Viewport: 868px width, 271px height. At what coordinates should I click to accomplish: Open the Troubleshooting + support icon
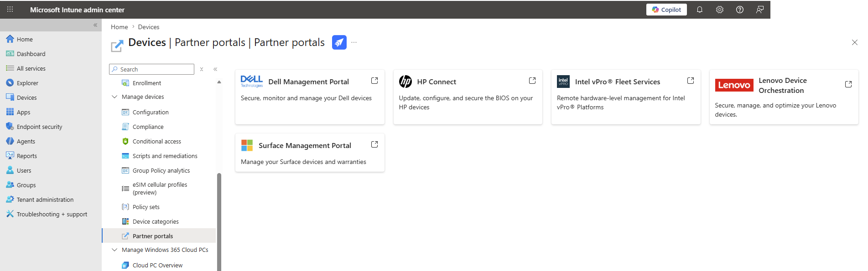pyautogui.click(x=10, y=214)
